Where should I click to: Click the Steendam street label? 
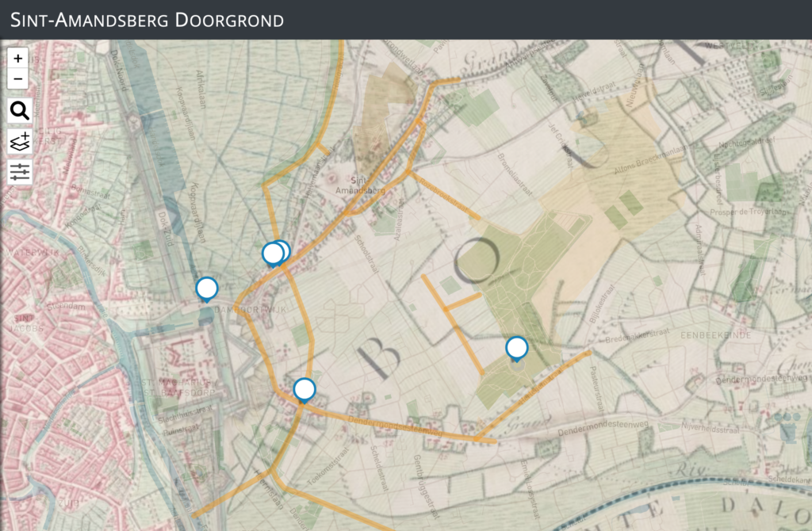coord(66,307)
